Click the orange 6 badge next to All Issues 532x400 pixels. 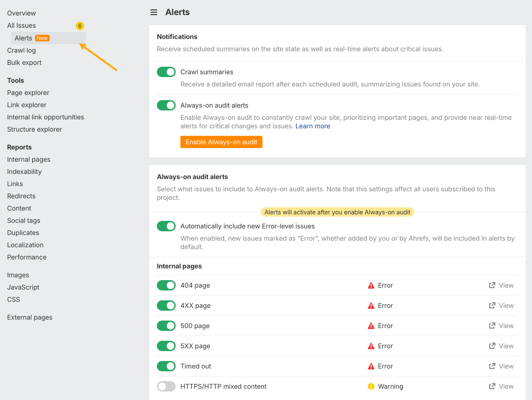click(80, 25)
